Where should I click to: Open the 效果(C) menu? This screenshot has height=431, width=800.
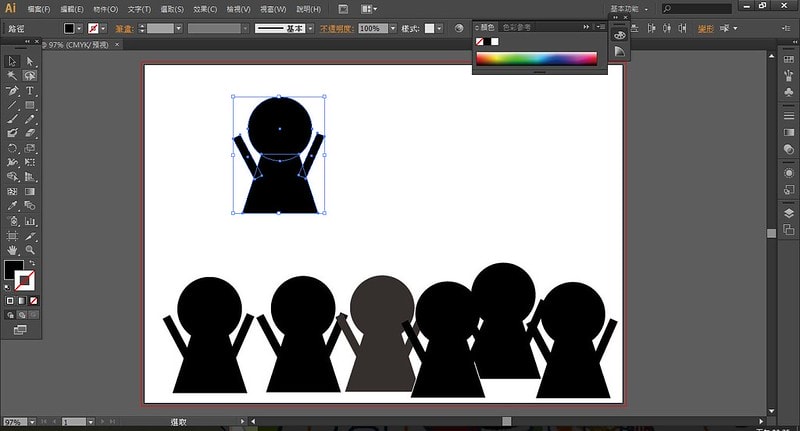(x=206, y=9)
